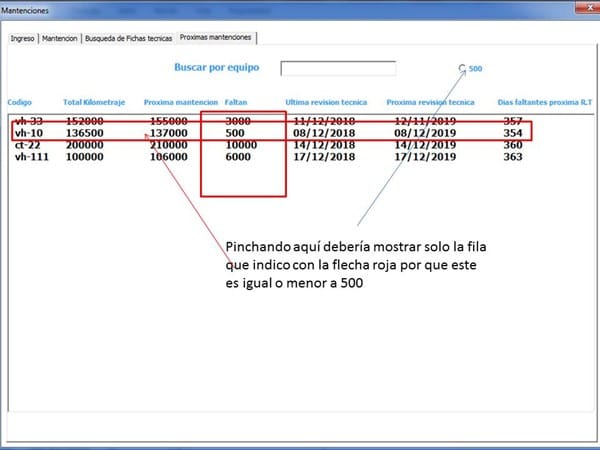600x450 pixels.
Task: Click the 6000 faltan value
Action: point(238,157)
